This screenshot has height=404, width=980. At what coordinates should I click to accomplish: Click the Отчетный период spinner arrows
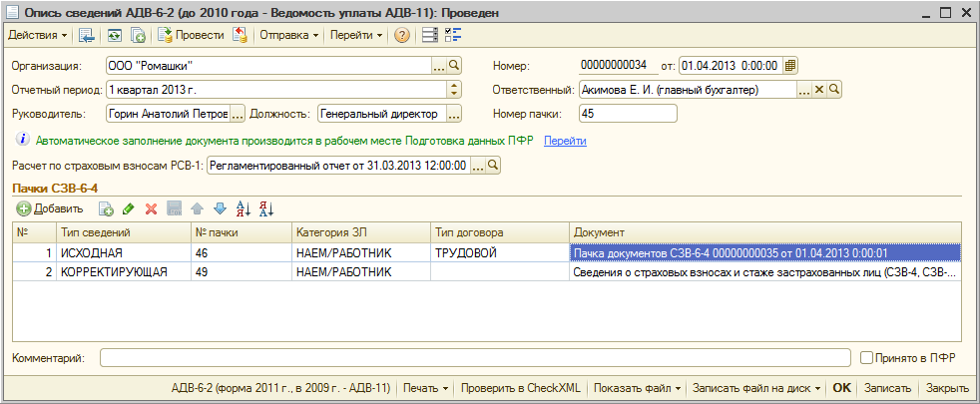(454, 90)
